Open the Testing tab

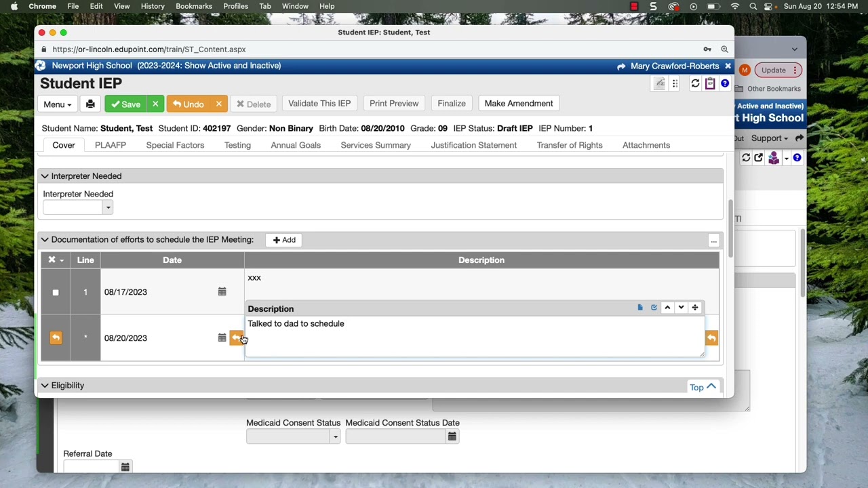tap(237, 145)
